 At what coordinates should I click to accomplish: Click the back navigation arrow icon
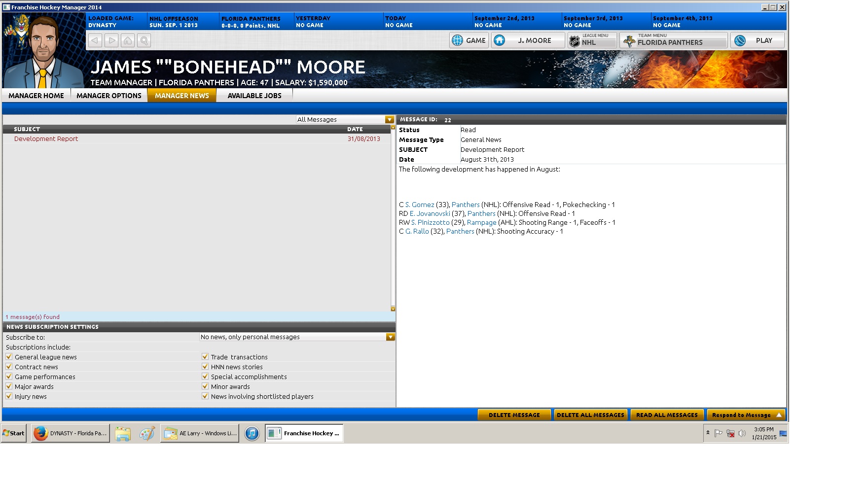95,40
